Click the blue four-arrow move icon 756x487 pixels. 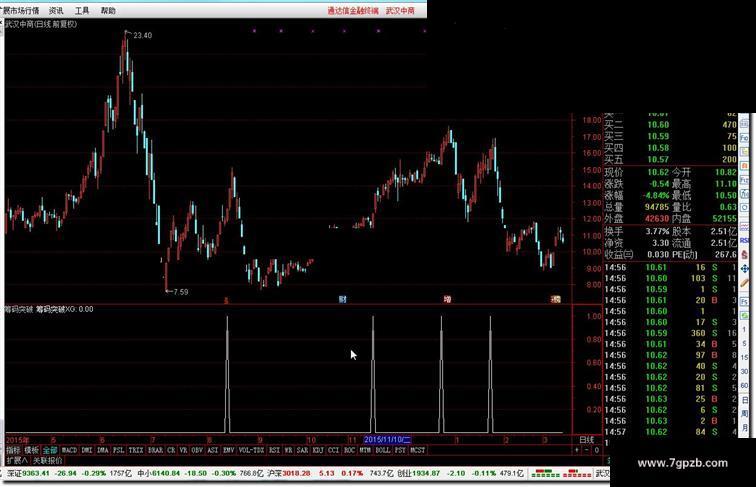click(x=744, y=269)
